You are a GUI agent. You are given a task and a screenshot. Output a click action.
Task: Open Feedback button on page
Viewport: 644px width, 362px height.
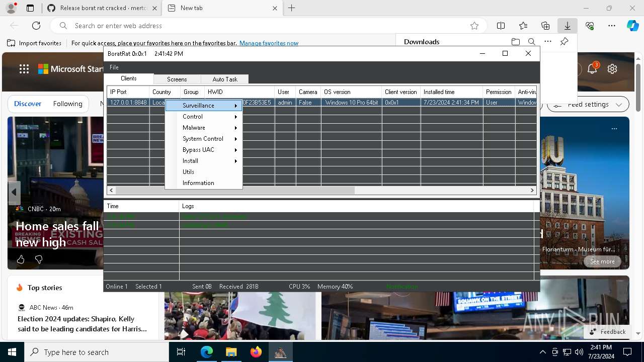[x=608, y=332]
